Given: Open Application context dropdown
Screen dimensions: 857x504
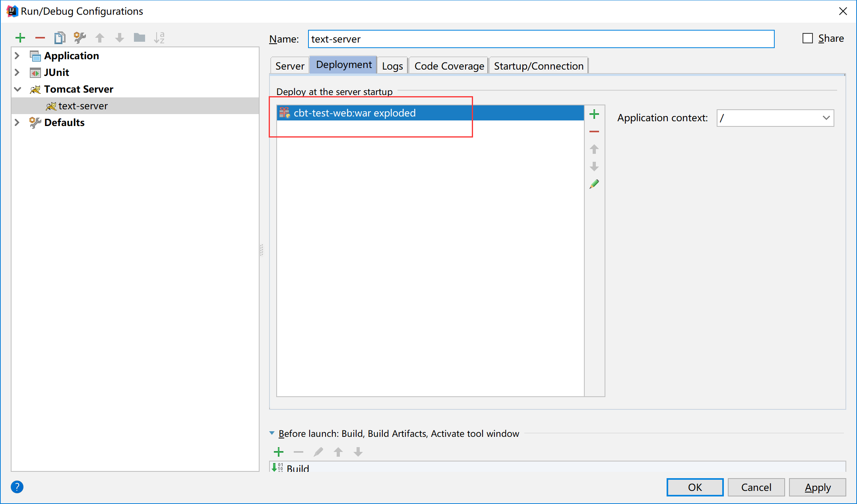Looking at the screenshot, I should 826,118.
